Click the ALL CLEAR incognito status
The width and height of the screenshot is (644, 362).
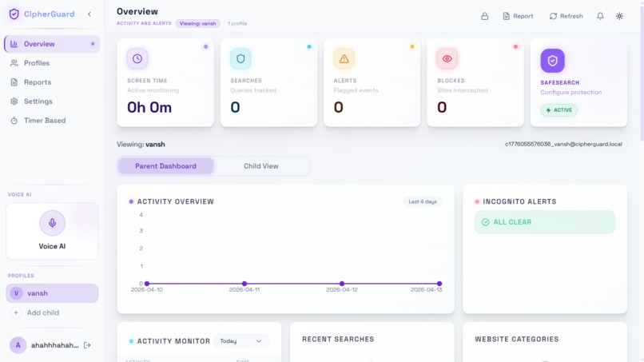pyautogui.click(x=545, y=222)
